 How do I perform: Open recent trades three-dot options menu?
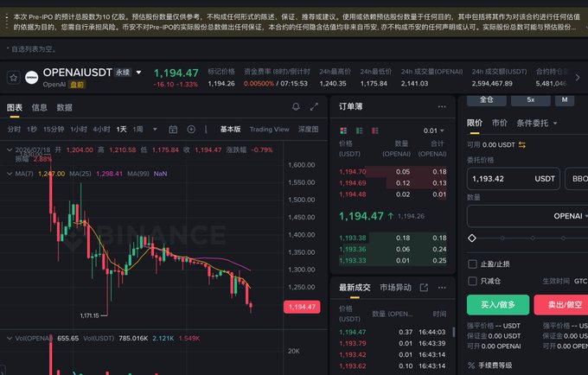click(442, 288)
